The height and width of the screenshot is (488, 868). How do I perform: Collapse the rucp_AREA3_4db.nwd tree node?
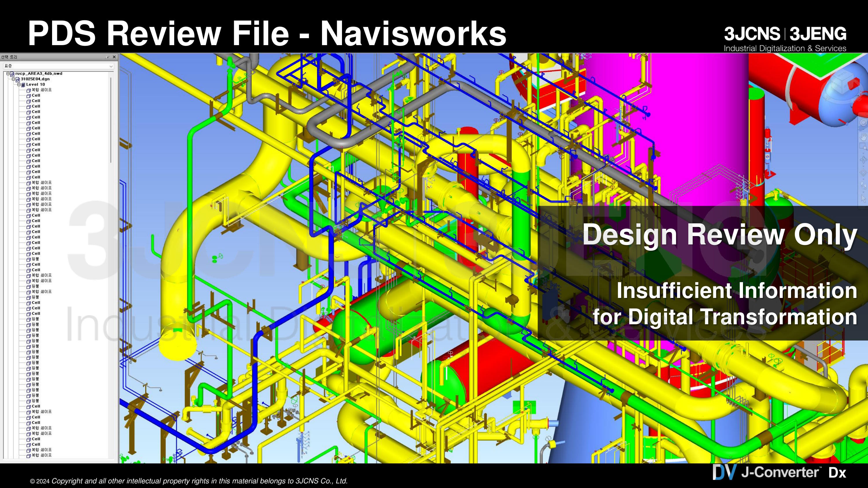coord(8,73)
